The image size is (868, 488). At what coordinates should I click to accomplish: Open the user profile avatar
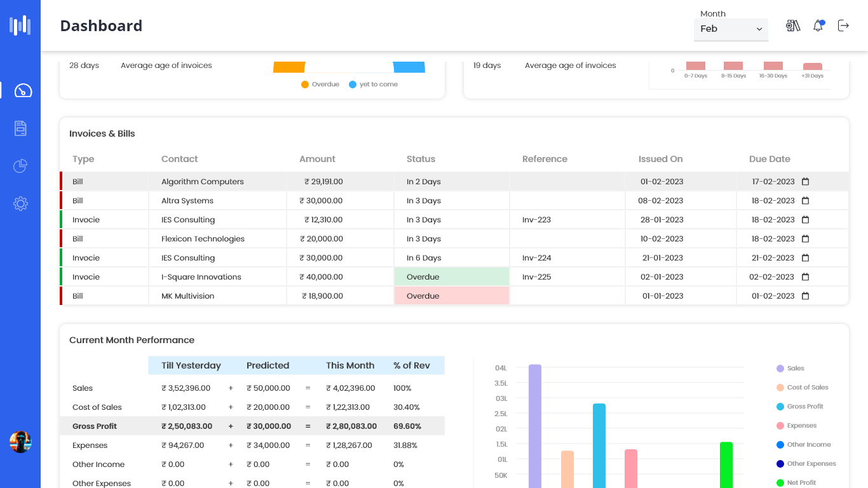pyautogui.click(x=20, y=442)
